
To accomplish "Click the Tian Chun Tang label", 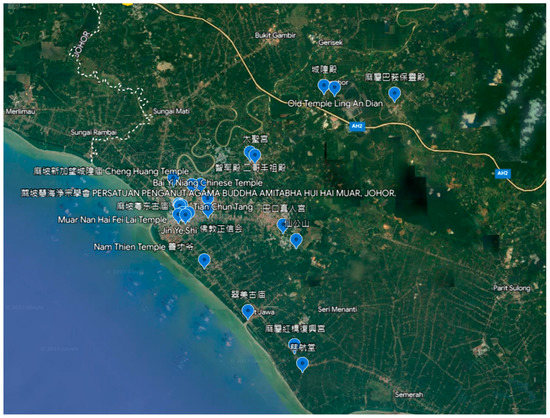I will (x=223, y=207).
